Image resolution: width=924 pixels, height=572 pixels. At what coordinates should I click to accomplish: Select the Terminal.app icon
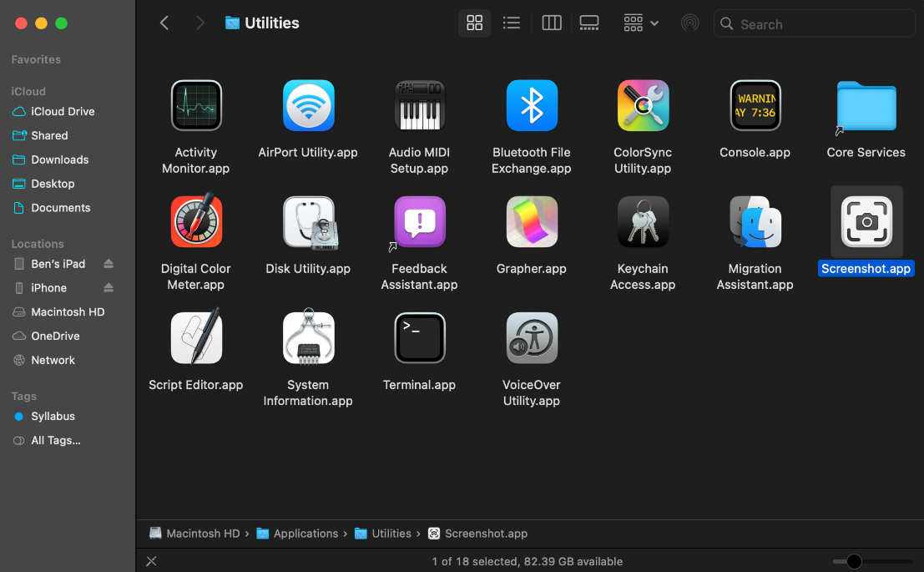(x=419, y=338)
